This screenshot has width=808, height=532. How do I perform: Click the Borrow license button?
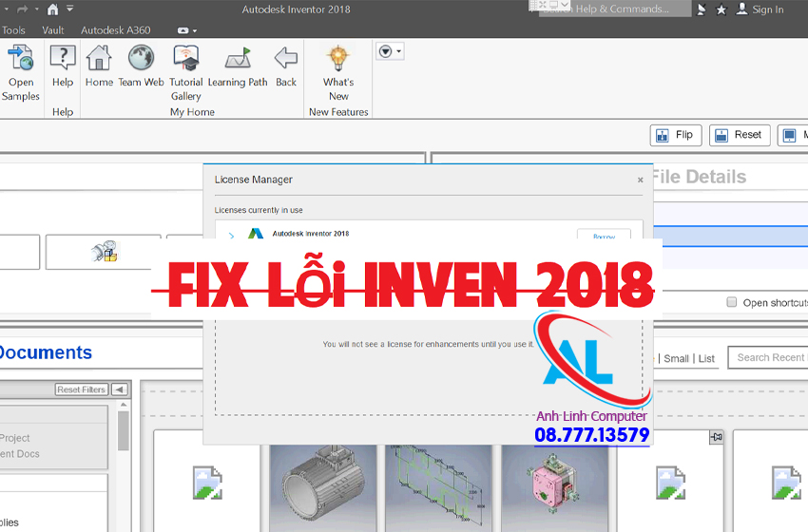pyautogui.click(x=604, y=236)
